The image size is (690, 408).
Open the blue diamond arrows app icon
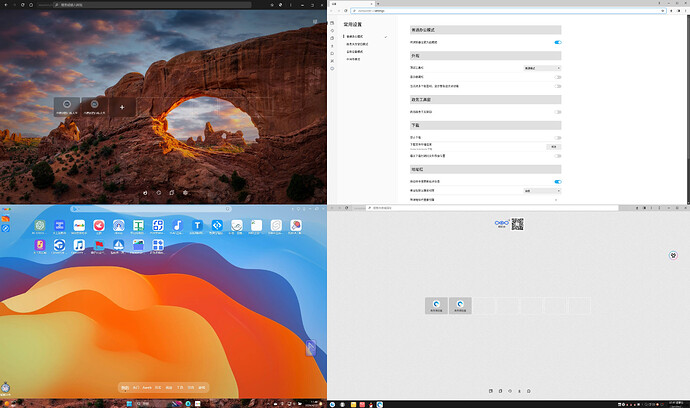point(217,225)
